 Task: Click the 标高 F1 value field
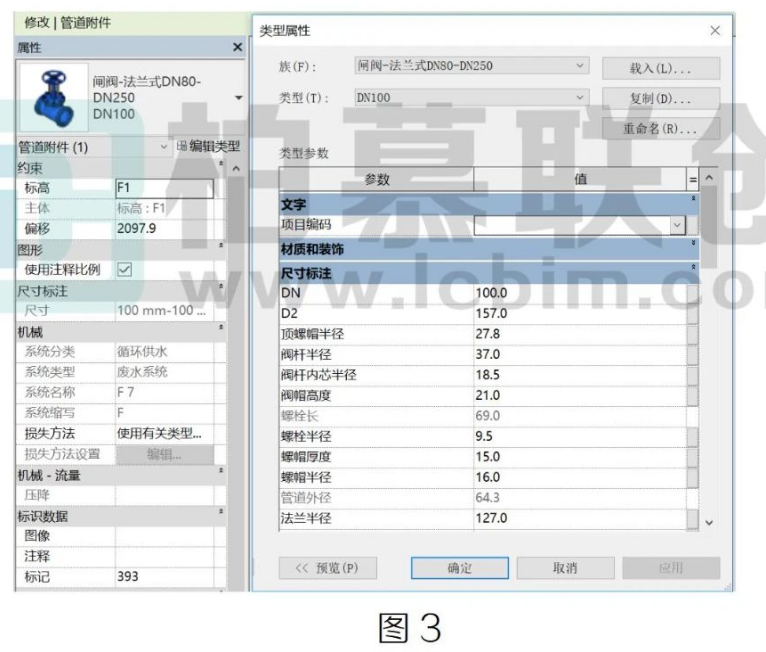click(165, 188)
